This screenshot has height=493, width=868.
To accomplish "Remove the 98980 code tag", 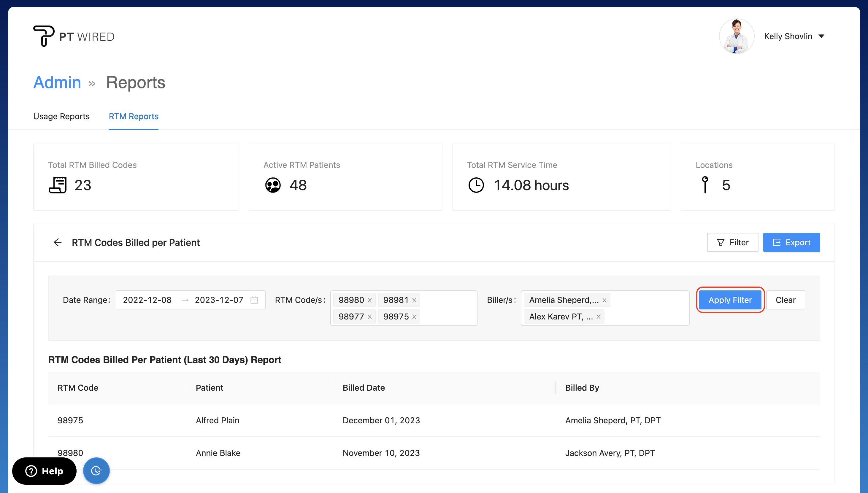I will (x=369, y=300).
